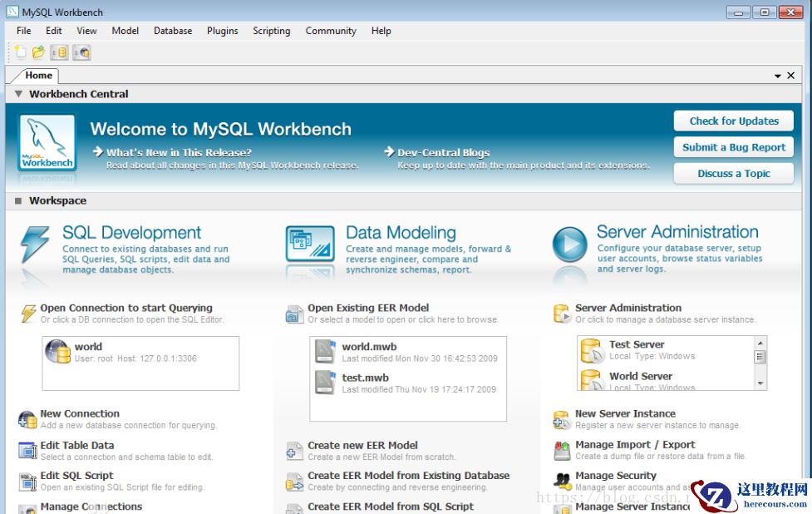
Task: Click the Discuss a Topic button
Action: tap(734, 174)
